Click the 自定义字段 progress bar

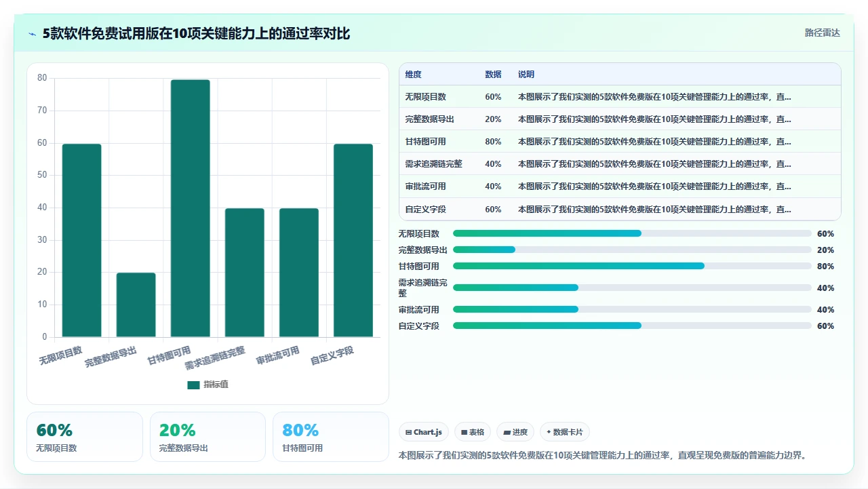[x=632, y=326]
